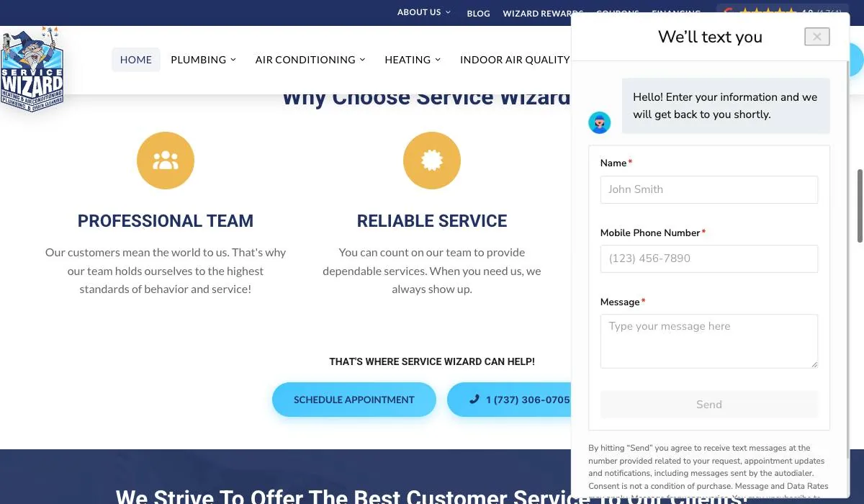
Task: Expand the Plumbing menu chevron
Action: (x=233, y=60)
